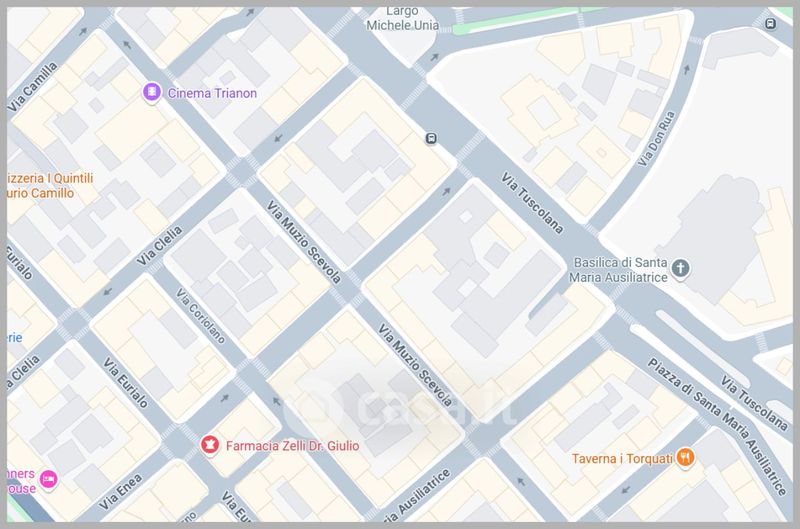Click Piazza di Santa Maria Ausiliatrice label
800x529 pixels.
point(718,426)
